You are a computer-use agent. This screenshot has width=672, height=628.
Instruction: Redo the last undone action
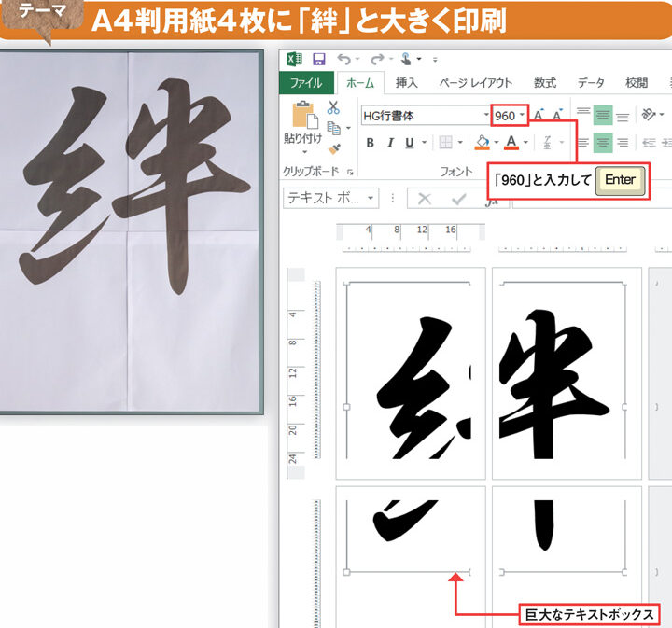click(x=377, y=59)
